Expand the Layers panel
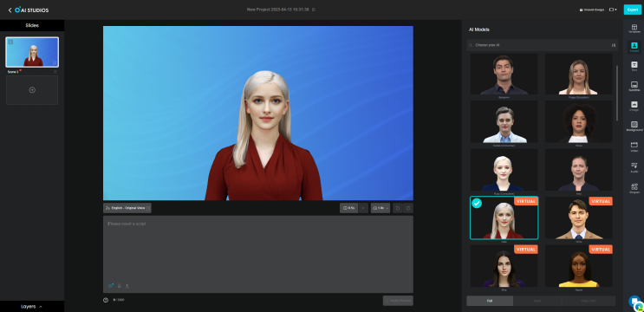The width and height of the screenshot is (644, 312). tap(31, 306)
